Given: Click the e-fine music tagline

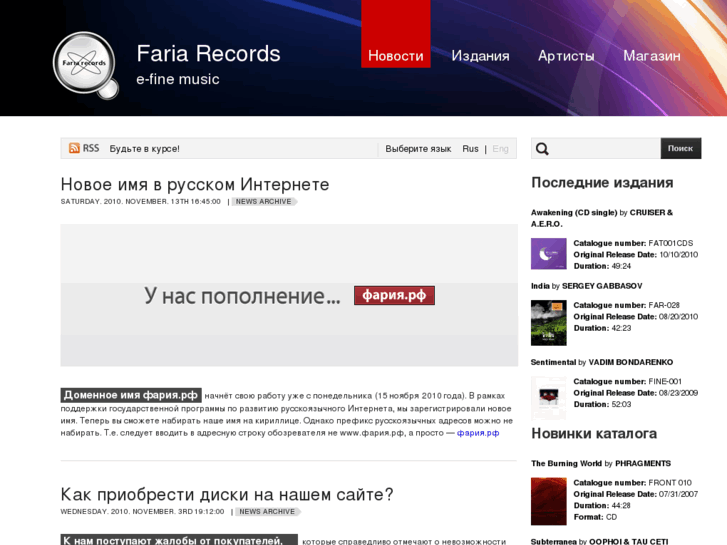Looking at the screenshot, I should click(x=178, y=79).
